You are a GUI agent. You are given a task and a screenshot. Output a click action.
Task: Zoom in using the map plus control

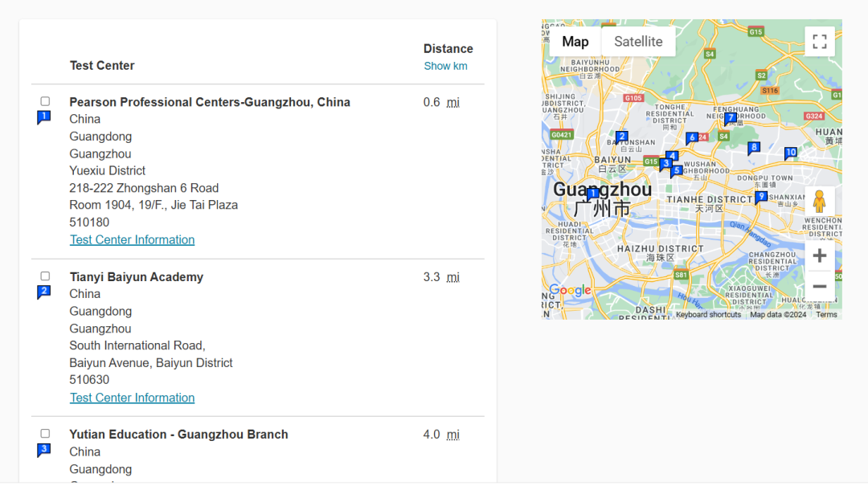pyautogui.click(x=820, y=255)
